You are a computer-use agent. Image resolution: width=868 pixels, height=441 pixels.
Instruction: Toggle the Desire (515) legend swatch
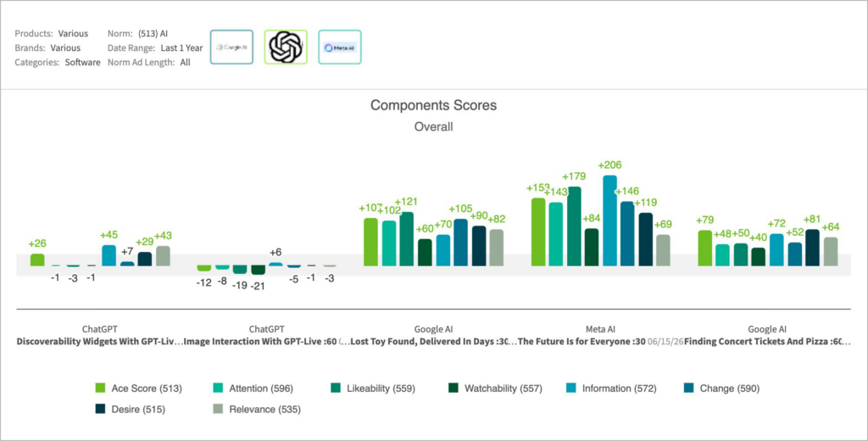(100, 410)
